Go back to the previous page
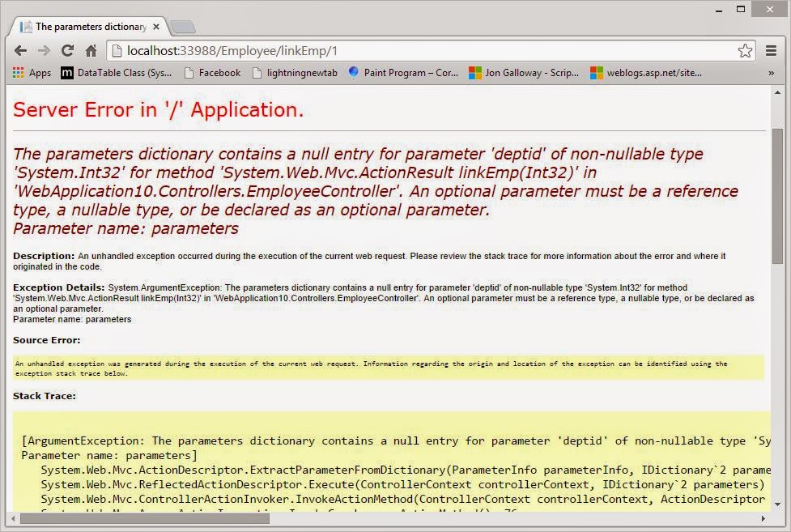 coord(20,50)
